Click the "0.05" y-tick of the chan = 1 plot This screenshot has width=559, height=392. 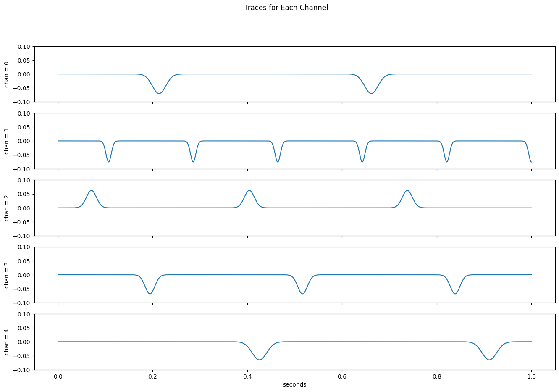[x=25, y=127]
